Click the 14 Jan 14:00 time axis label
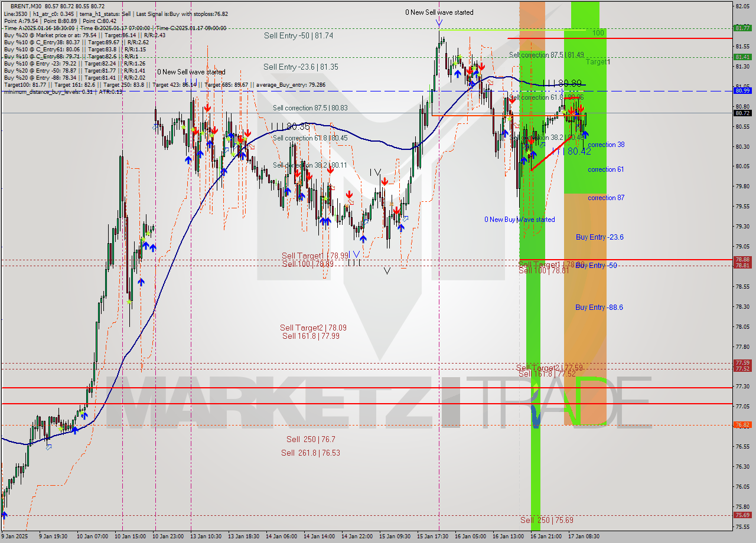 coord(320,537)
